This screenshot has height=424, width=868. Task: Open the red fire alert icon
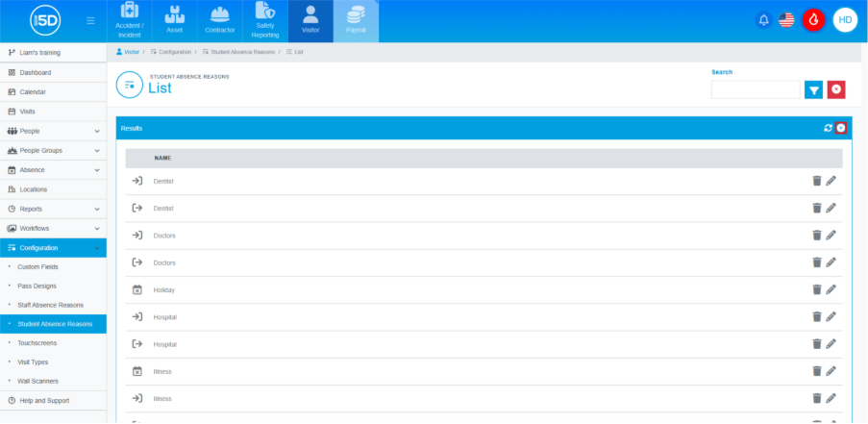tap(813, 20)
